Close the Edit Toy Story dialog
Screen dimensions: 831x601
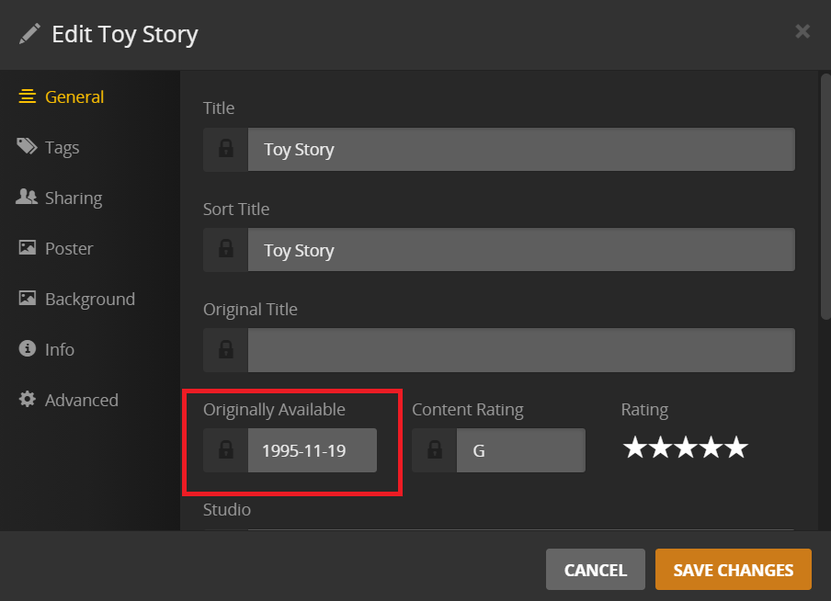click(802, 32)
